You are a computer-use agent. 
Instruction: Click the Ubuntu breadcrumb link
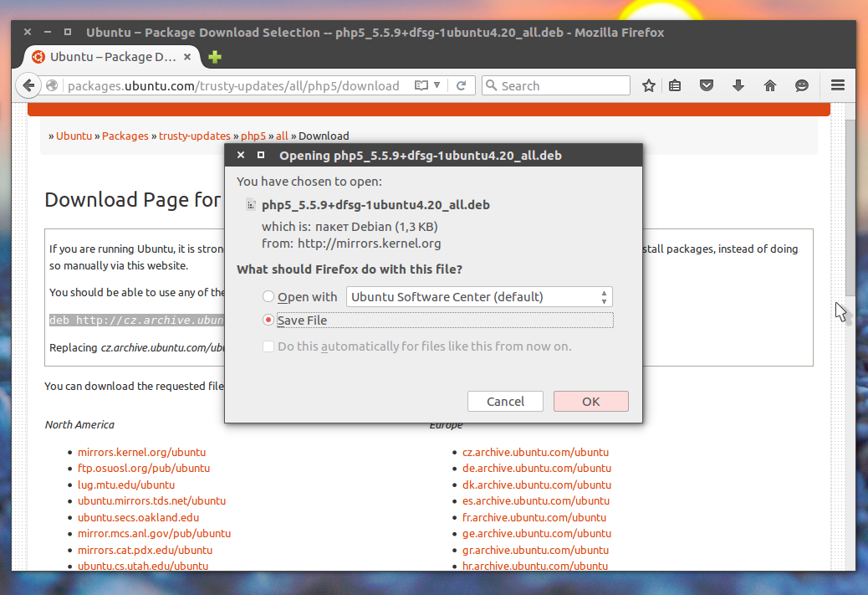(74, 136)
